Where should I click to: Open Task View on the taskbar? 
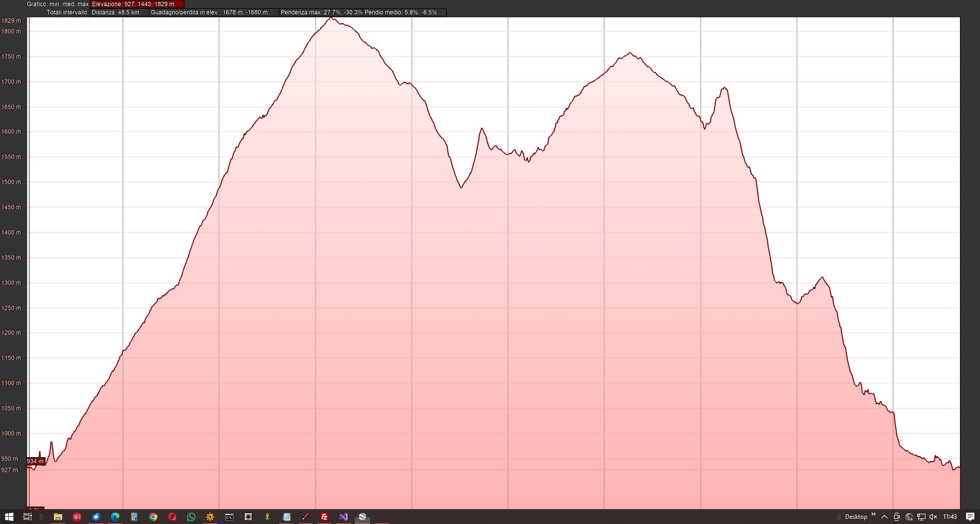point(28,517)
